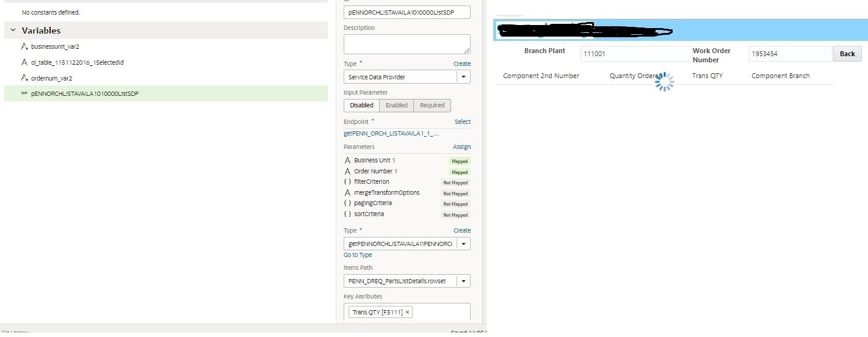Open the getPENNORCHLISTAVAILA11PENNORCH type dropdown
The height and width of the screenshot is (337, 868).
[x=464, y=244]
